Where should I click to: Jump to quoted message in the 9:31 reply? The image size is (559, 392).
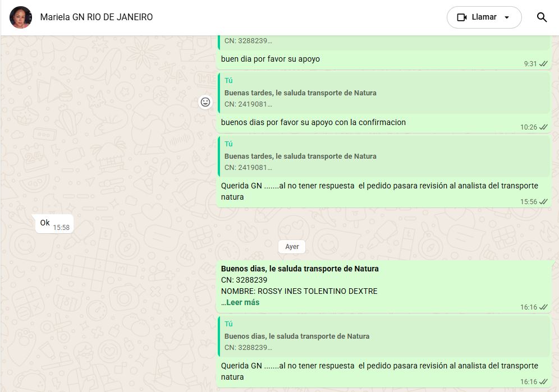tap(384, 41)
